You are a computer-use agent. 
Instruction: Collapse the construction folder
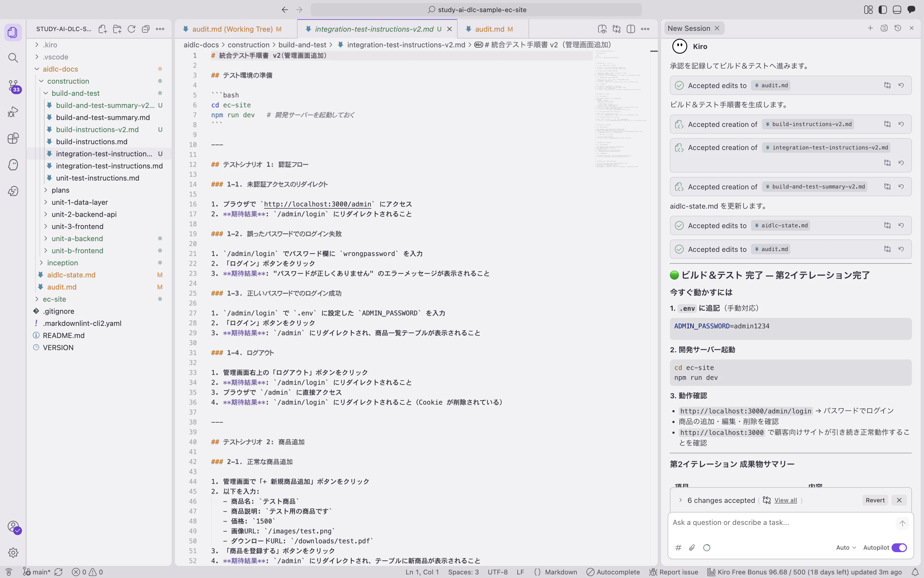click(x=99, y=81)
